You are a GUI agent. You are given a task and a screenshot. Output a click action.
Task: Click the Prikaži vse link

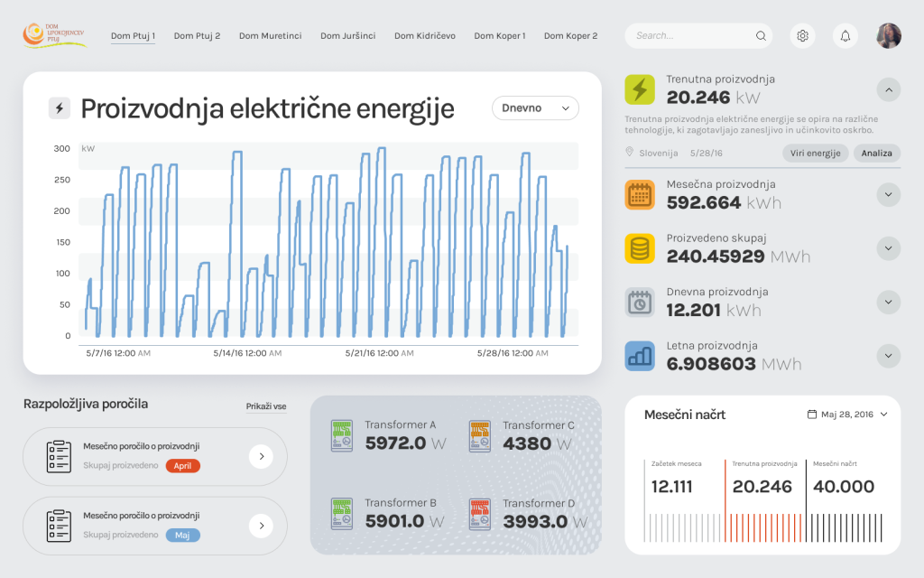click(266, 406)
